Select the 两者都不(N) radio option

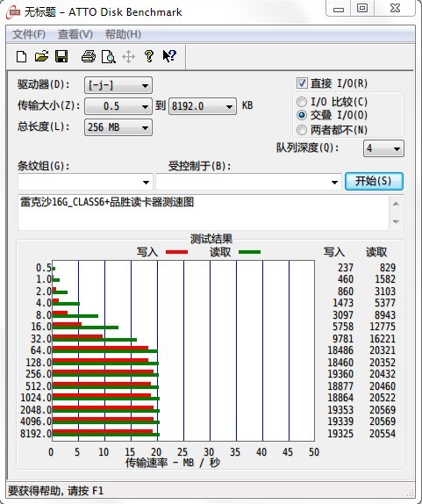(302, 130)
